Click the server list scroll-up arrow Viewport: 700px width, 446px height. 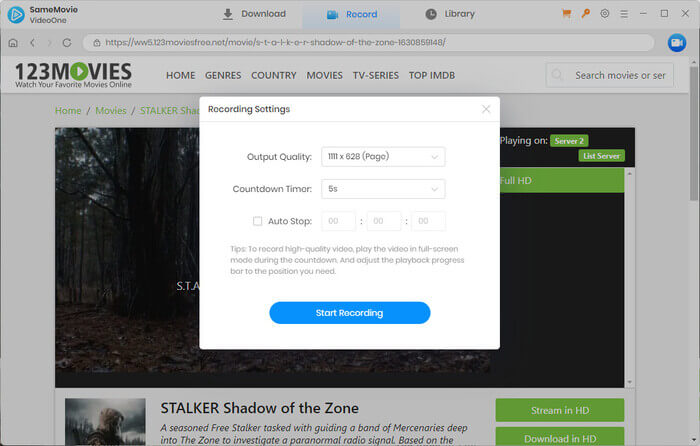(x=629, y=173)
